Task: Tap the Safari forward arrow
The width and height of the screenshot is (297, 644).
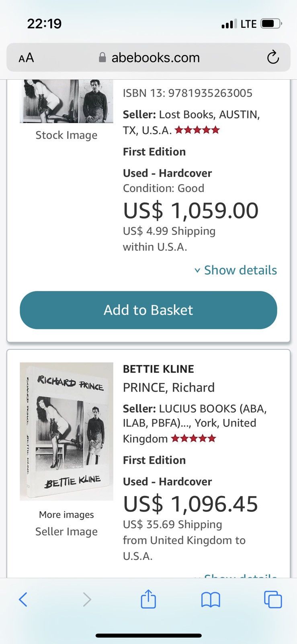Action: 87,599
